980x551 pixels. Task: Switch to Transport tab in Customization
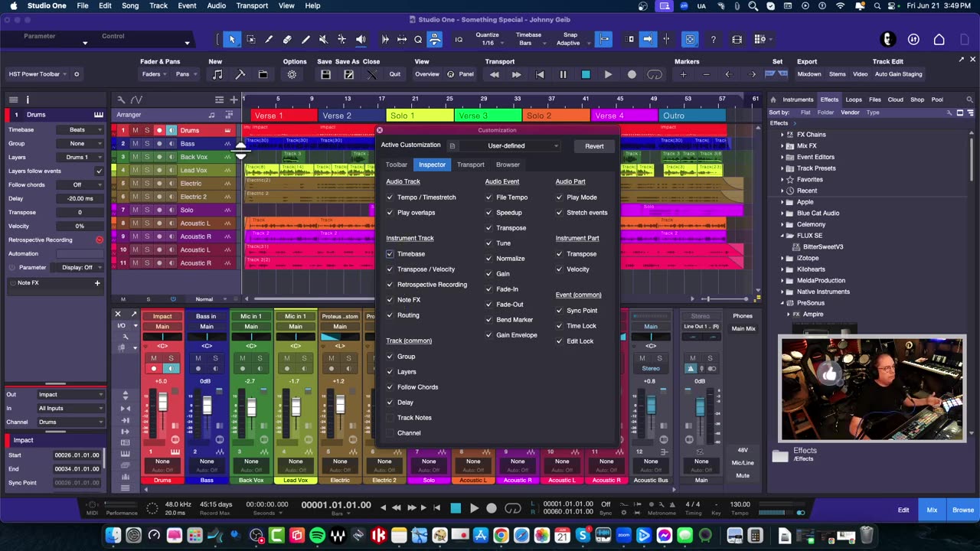tap(471, 165)
